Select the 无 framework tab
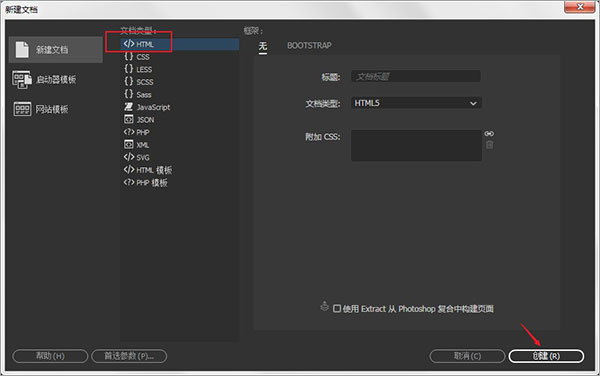Screen dimensions: 600x376 [x=262, y=47]
